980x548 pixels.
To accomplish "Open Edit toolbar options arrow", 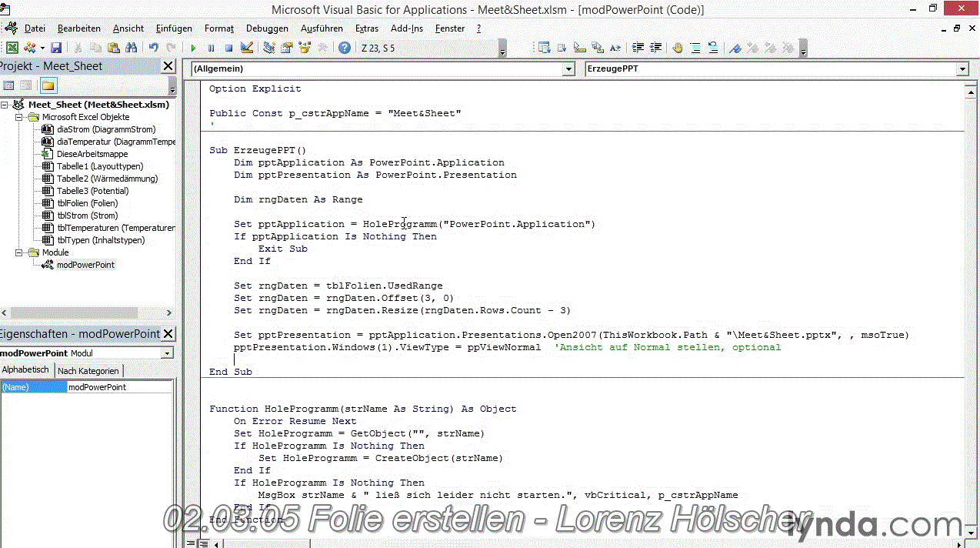I will point(803,49).
